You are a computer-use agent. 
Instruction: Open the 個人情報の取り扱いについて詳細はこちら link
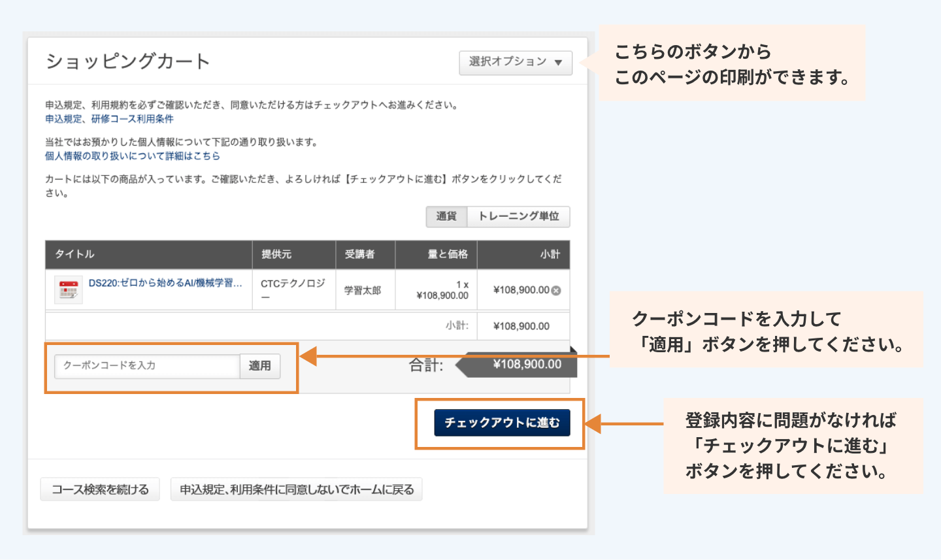tap(132, 156)
